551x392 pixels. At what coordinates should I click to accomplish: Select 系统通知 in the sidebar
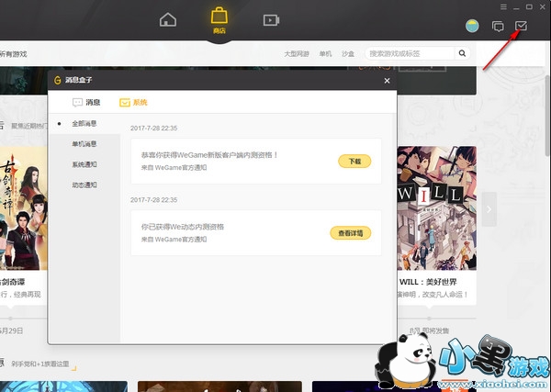point(84,163)
